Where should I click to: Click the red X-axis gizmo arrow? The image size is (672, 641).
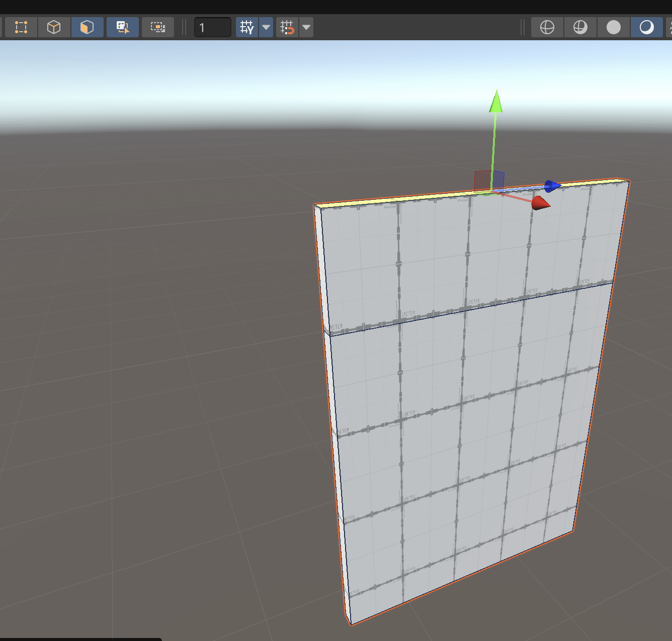coord(540,203)
